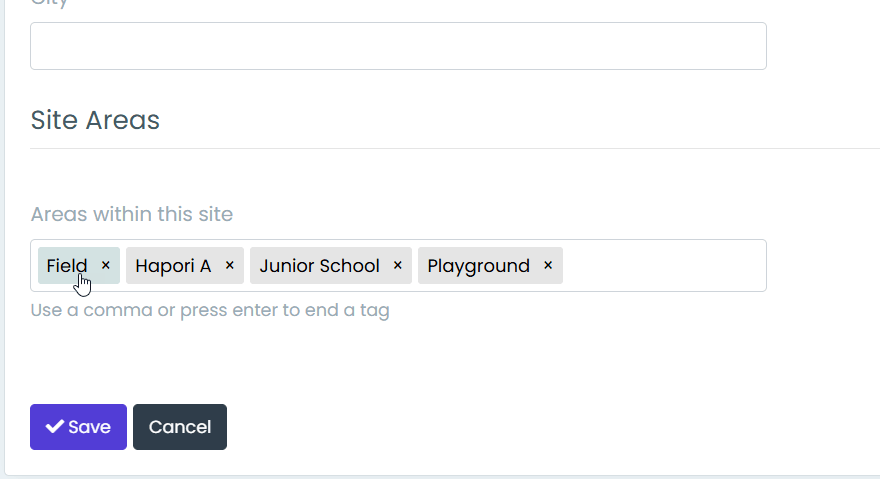Click the 'Use a comma or press enter' hint
This screenshot has width=880, height=479.
coord(210,310)
